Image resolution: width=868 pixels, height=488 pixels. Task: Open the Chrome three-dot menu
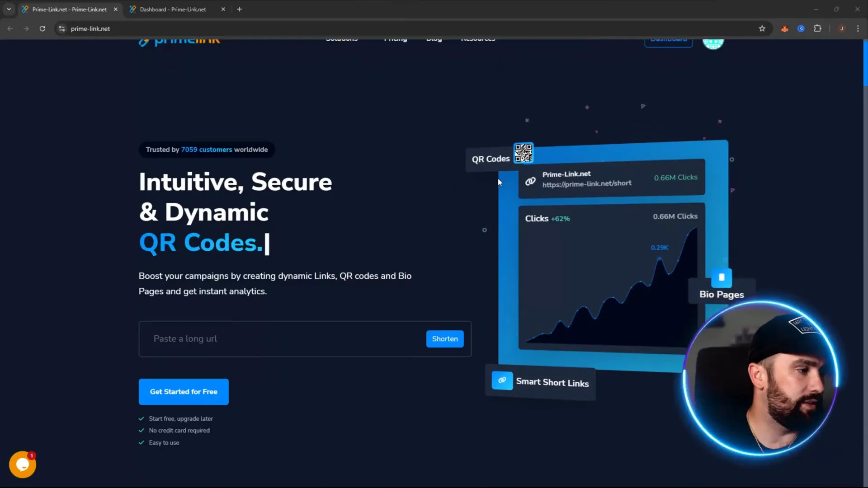[x=858, y=28]
